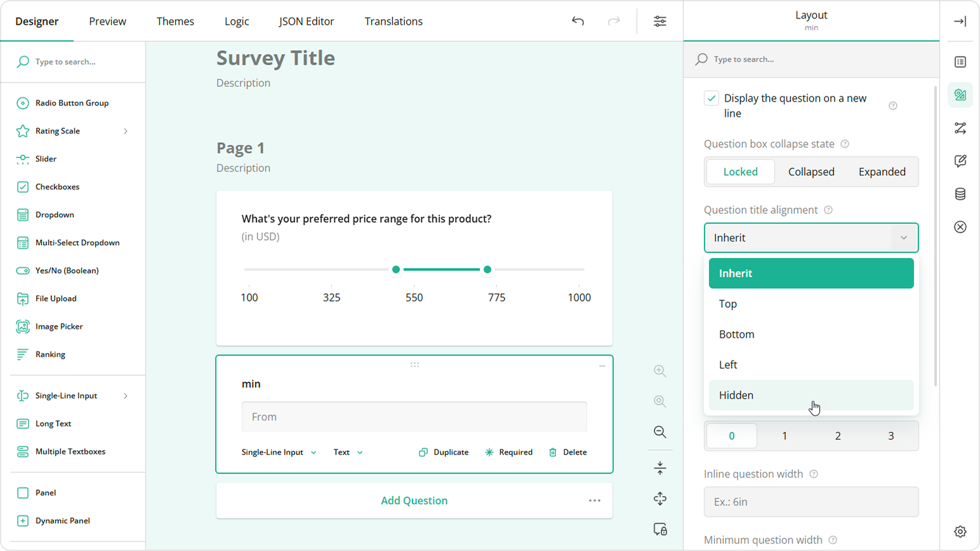Click the zoom in magnifier icon
This screenshot has width=980, height=551.
(x=660, y=371)
